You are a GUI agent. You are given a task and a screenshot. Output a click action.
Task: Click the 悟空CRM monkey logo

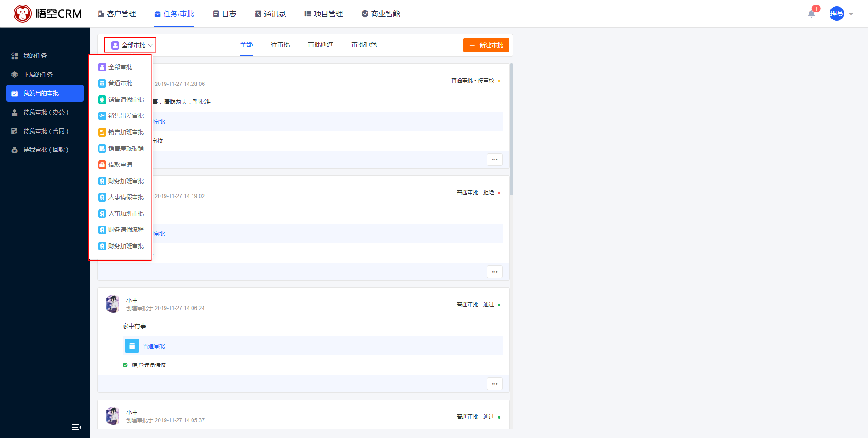(x=23, y=14)
